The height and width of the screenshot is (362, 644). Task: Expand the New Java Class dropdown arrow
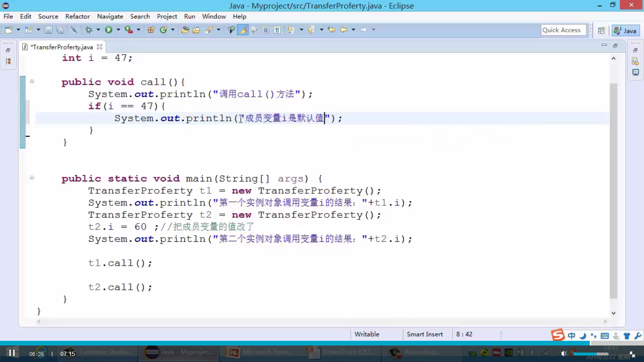pyautogui.click(x=173, y=30)
